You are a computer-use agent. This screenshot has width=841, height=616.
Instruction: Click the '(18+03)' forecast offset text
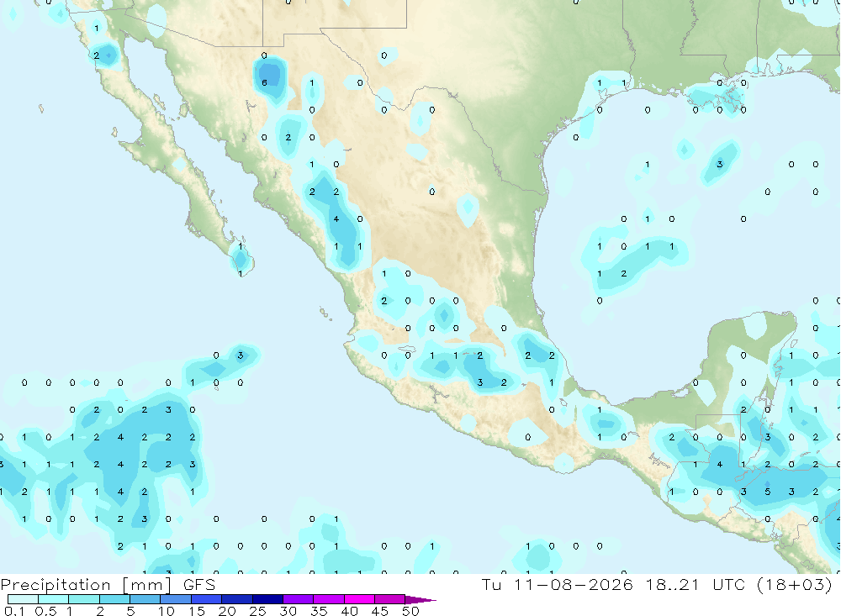click(795, 584)
